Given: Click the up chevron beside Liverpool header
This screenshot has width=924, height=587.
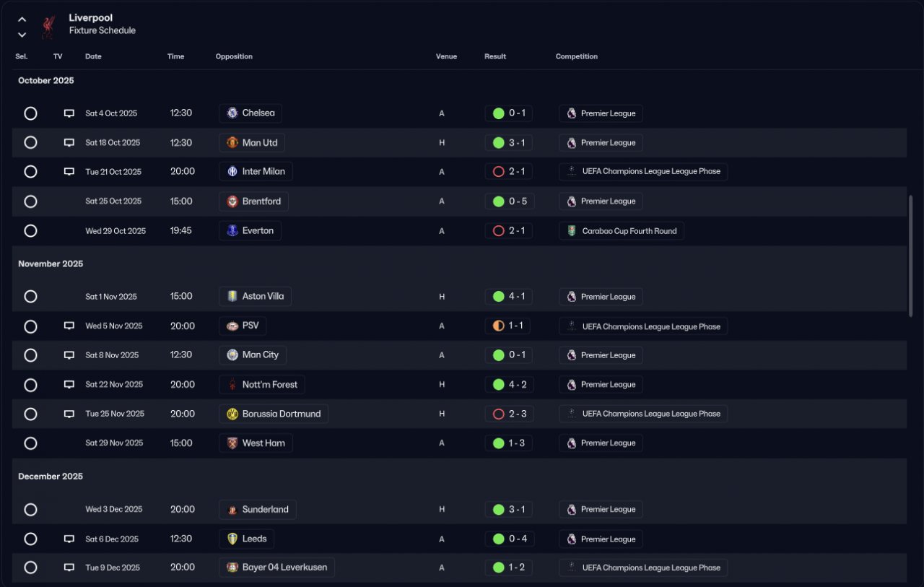Looking at the screenshot, I should click(22, 19).
